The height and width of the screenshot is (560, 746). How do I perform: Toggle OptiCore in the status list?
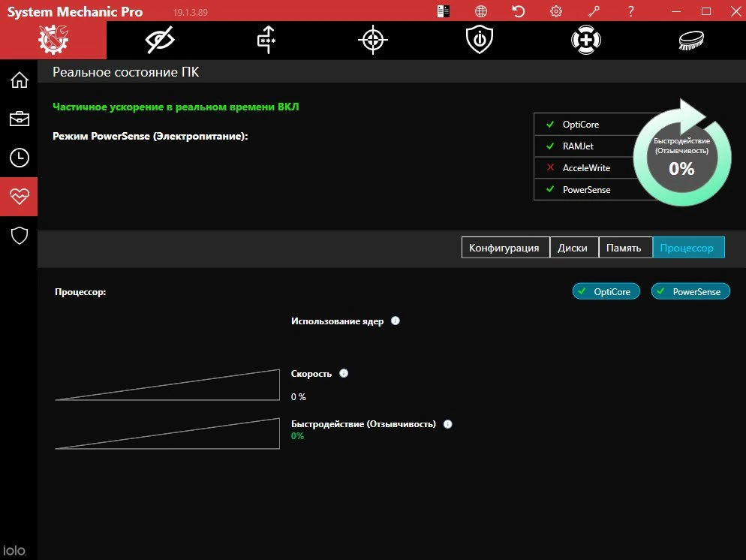pos(585,124)
